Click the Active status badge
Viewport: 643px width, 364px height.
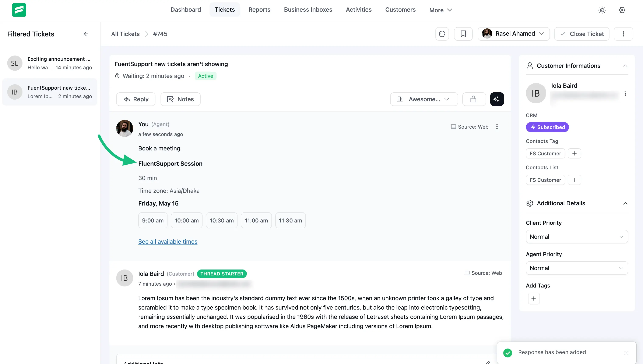click(205, 76)
